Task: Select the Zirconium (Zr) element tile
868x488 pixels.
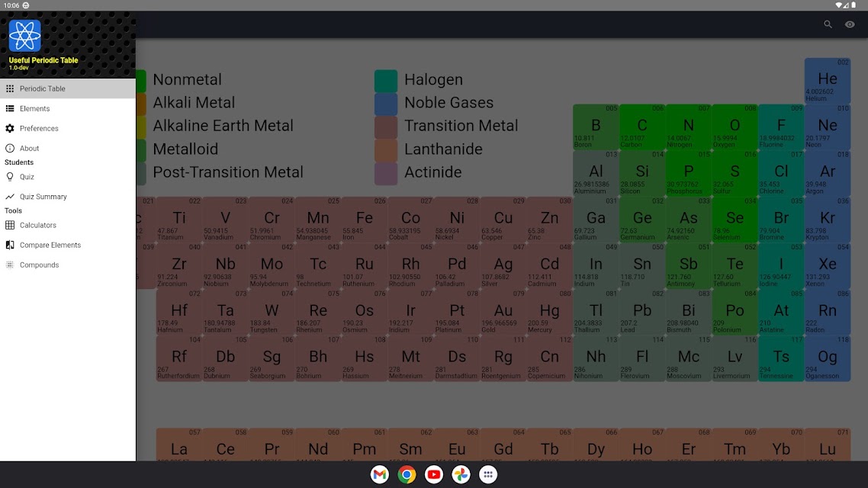Action: 178,265
